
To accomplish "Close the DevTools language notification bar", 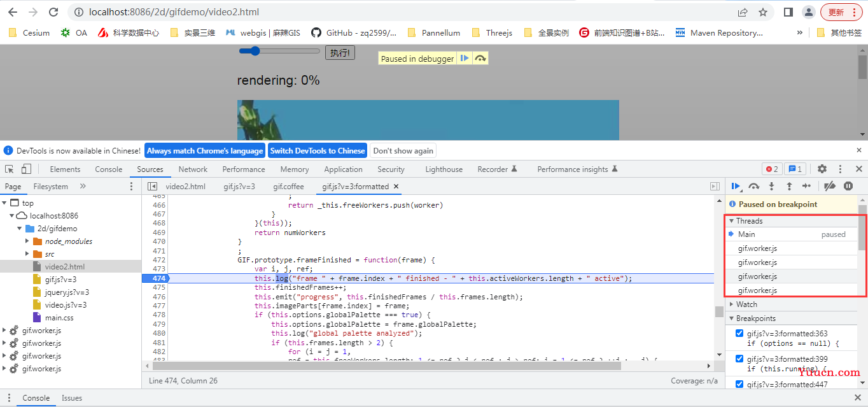I will [858, 150].
